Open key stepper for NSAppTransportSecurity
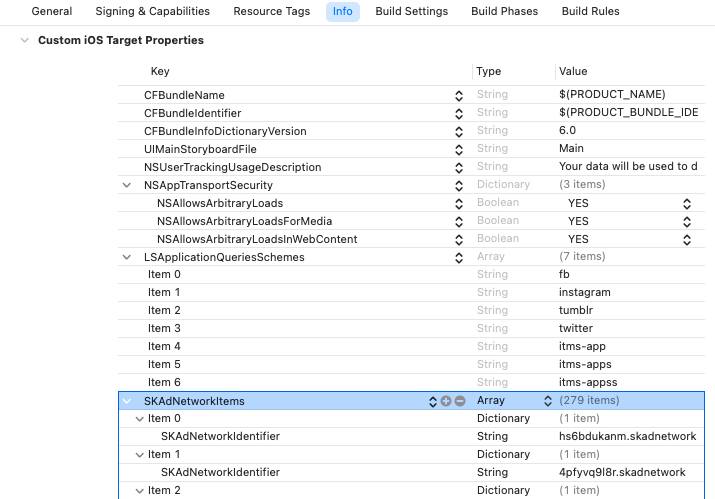Screen dimensions: 715x499 click(x=459, y=186)
